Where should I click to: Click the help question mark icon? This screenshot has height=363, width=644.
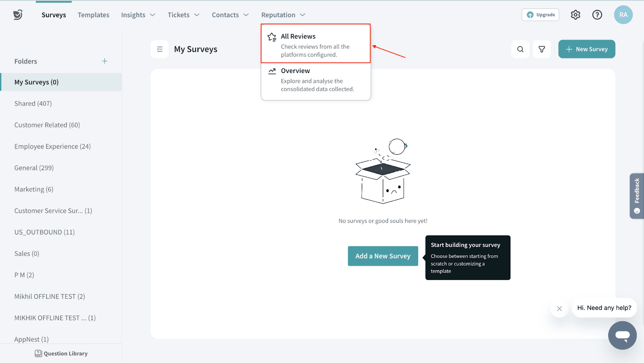tap(597, 15)
